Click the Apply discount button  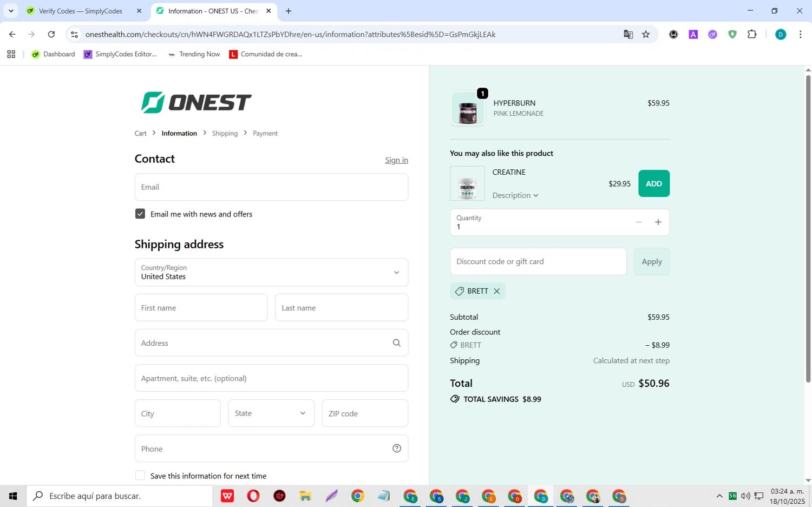(x=652, y=261)
